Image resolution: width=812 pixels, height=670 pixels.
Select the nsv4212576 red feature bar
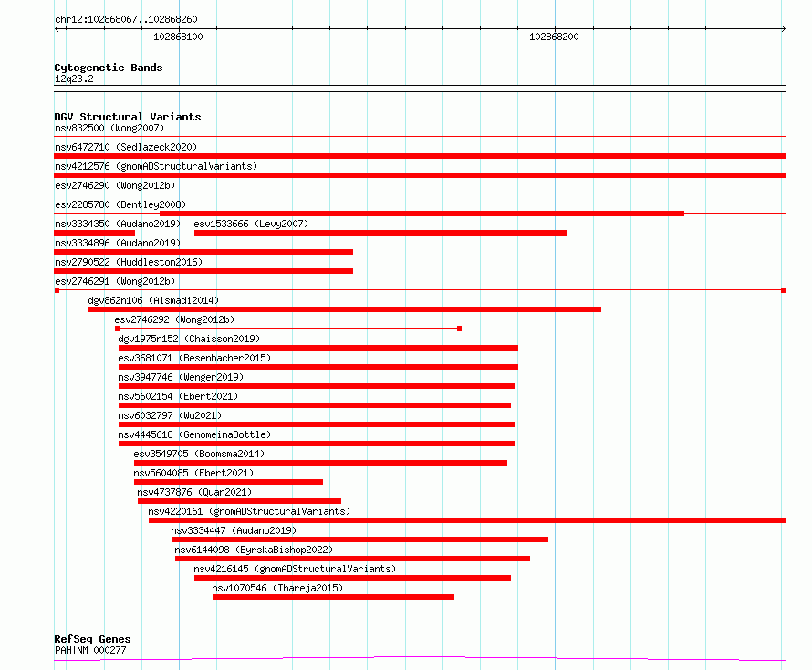point(420,175)
